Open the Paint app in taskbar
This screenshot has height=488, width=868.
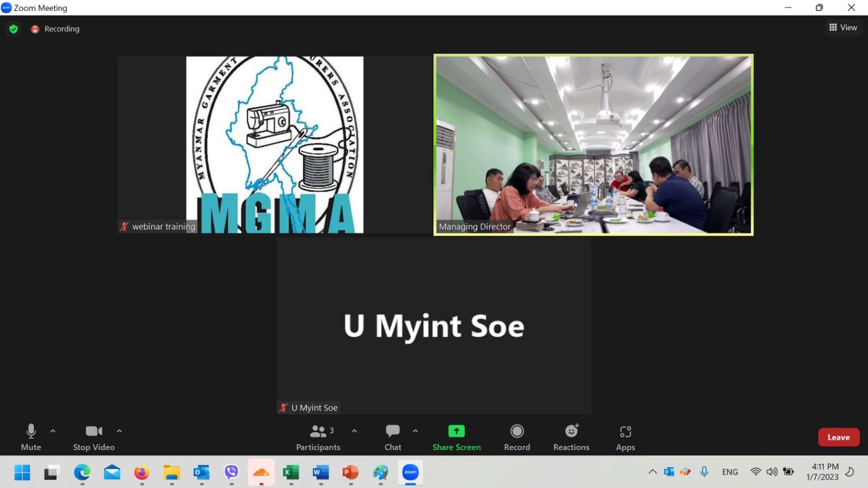pos(381,473)
